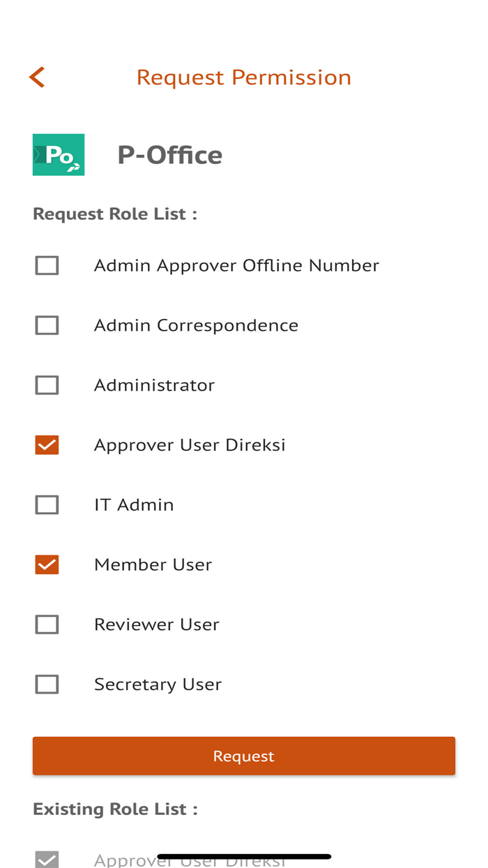Click the Reviewer User role label
Image resolution: width=488 pixels, height=868 pixels.
pos(156,624)
